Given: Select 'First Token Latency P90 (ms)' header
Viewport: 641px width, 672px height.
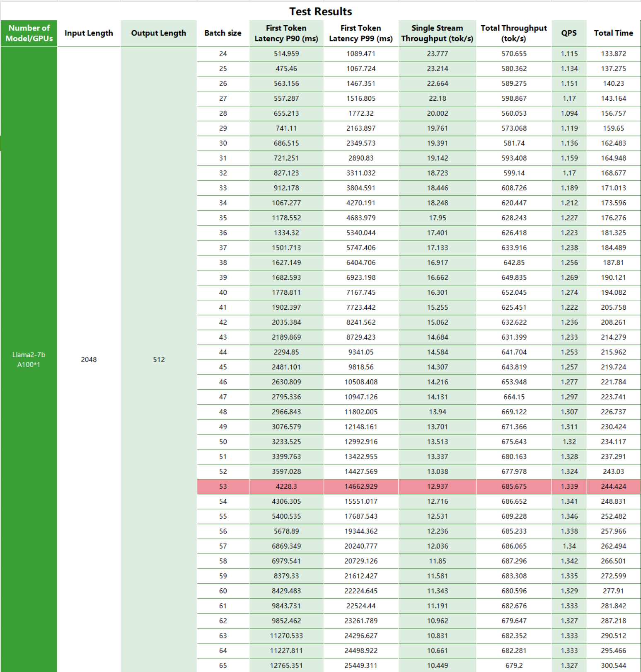Looking at the screenshot, I should click(x=286, y=33).
